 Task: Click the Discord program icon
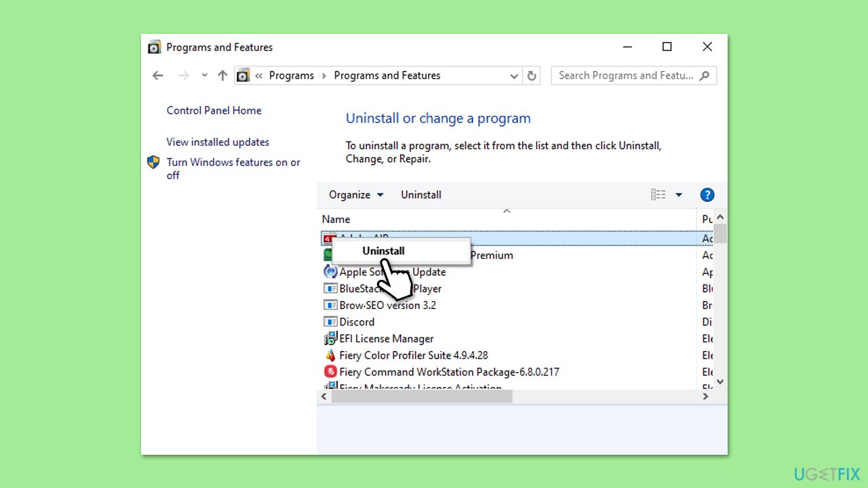click(330, 322)
